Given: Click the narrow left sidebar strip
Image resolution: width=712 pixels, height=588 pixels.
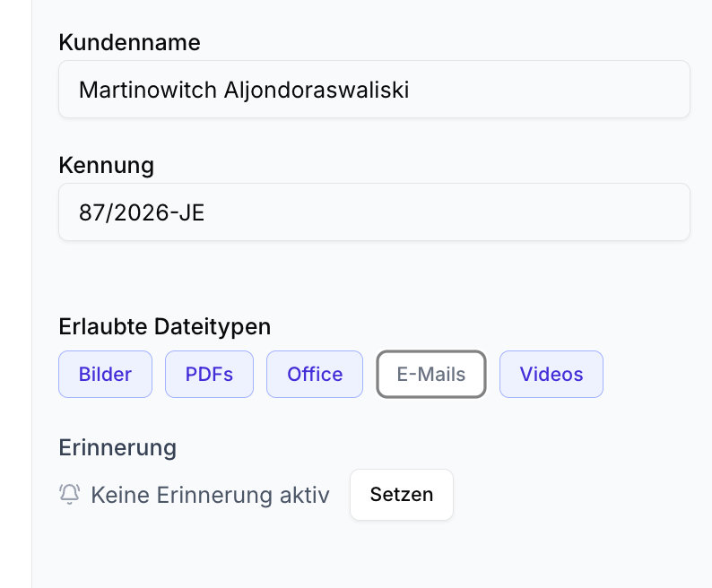Looking at the screenshot, I should tap(15, 294).
